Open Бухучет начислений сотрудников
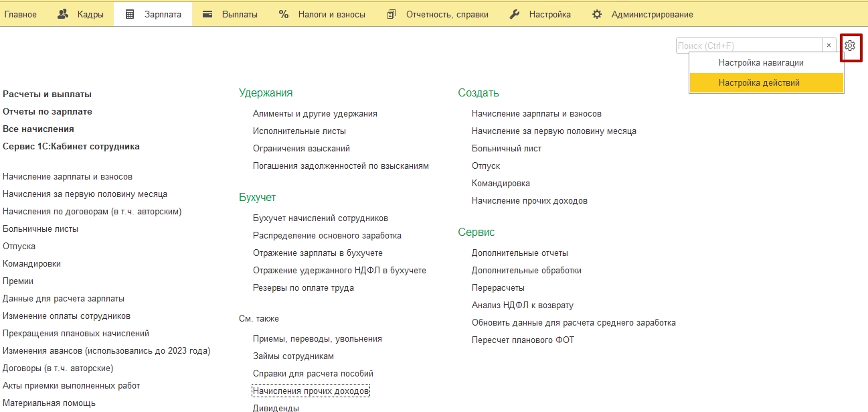Viewport: 868px width, 412px height. pyautogui.click(x=321, y=218)
